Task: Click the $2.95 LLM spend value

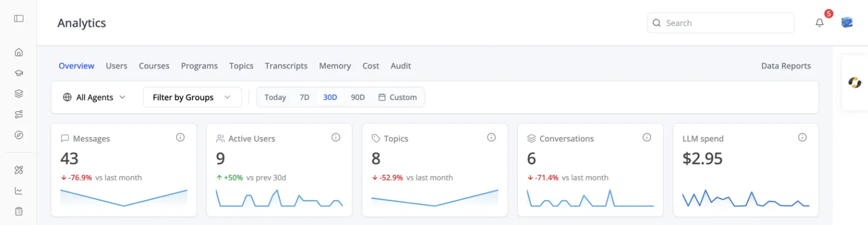Action: pos(702,158)
